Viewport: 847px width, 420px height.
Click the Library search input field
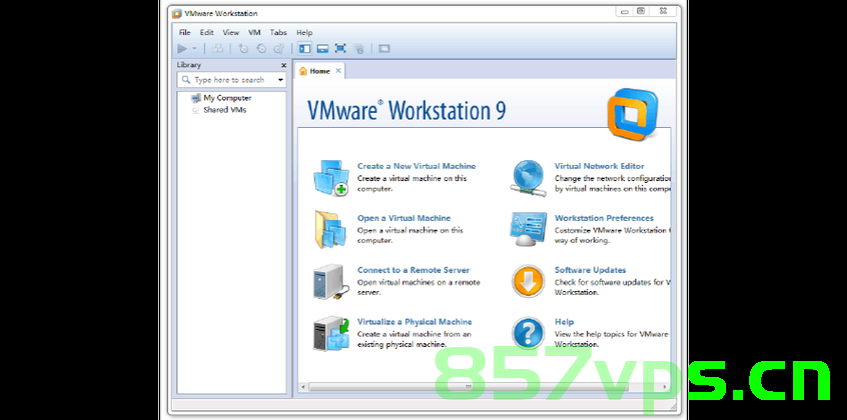point(231,80)
